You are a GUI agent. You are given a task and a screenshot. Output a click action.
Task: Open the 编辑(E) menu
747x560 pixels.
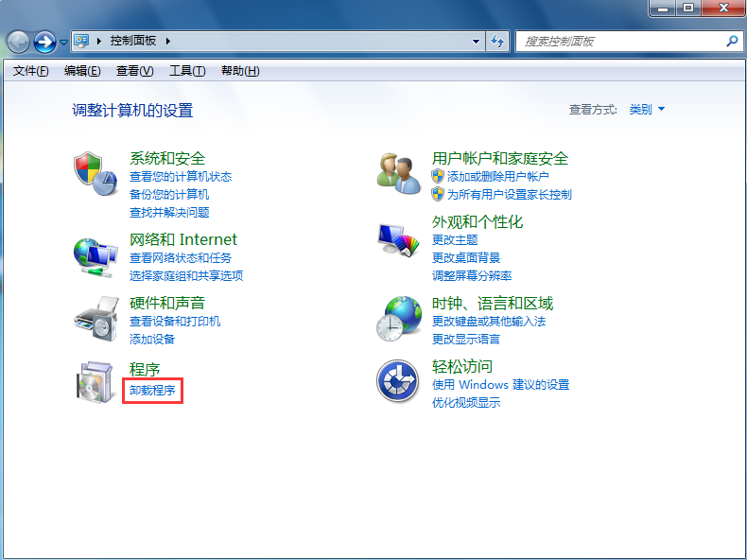coord(82,71)
